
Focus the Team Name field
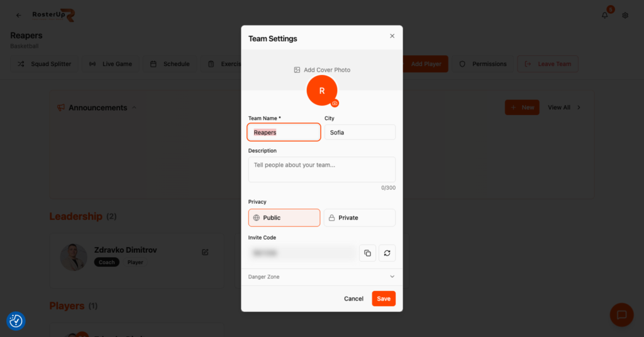pos(284,132)
